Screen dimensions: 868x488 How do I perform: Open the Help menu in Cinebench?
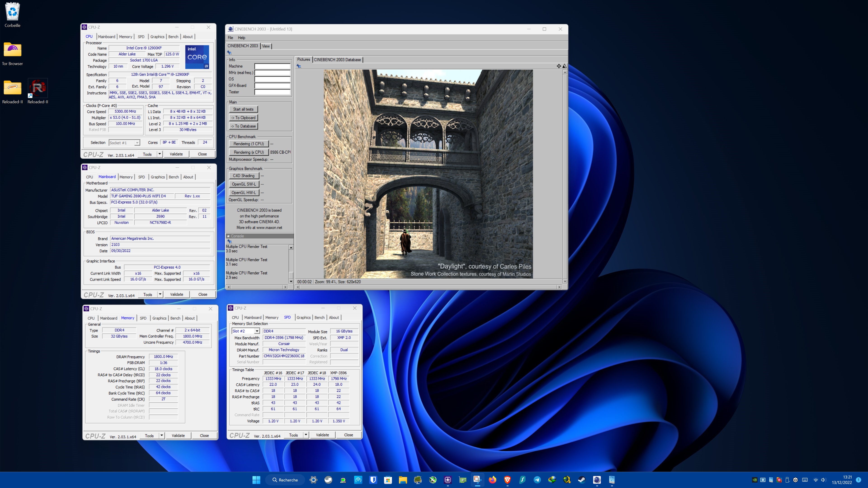tap(242, 38)
